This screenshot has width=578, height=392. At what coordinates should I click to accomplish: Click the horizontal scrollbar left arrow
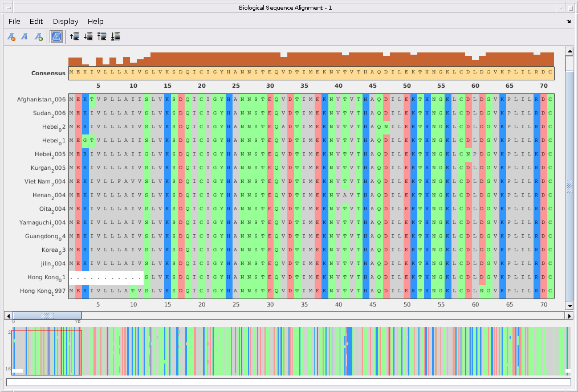coord(8,316)
